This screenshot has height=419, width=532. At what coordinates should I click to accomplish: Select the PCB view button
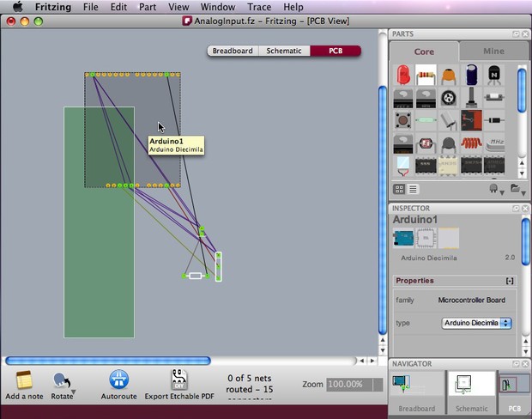pos(336,51)
